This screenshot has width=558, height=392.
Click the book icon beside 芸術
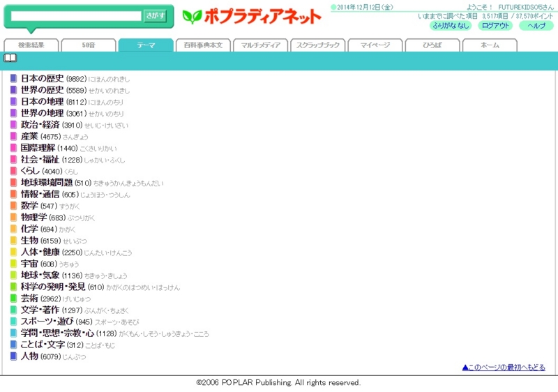13,299
